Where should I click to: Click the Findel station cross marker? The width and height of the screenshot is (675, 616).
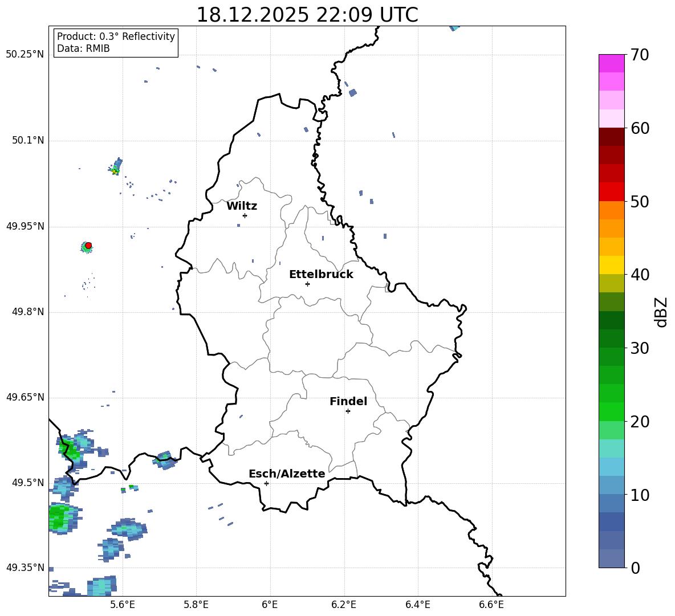[348, 411]
